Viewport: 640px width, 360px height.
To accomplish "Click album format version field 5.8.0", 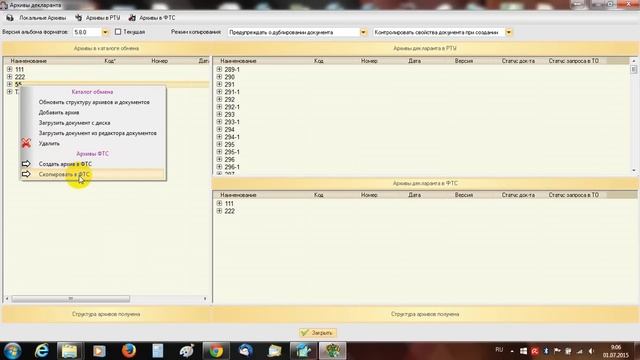I will click(87, 32).
